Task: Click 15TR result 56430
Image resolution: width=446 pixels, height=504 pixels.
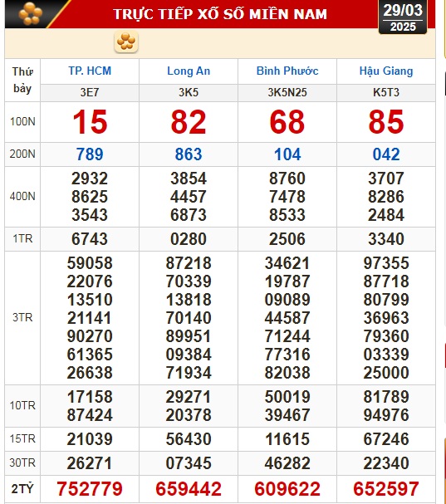Action: [x=189, y=439]
